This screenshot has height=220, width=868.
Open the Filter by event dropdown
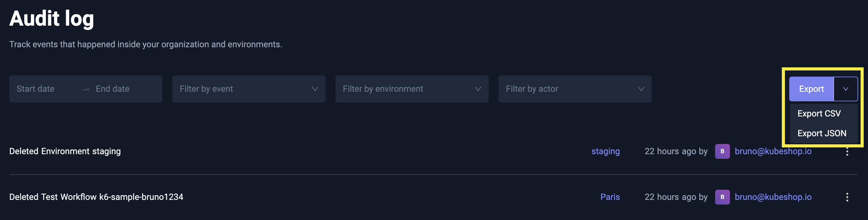(249, 89)
